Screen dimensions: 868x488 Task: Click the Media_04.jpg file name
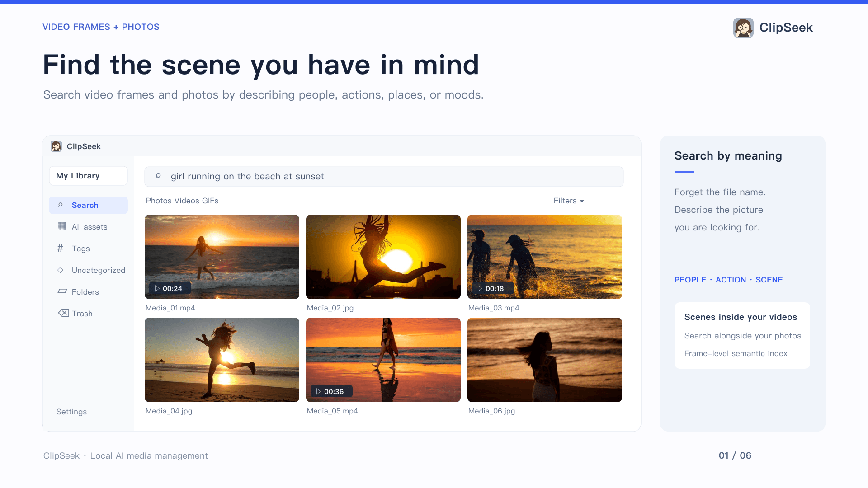pos(169,411)
